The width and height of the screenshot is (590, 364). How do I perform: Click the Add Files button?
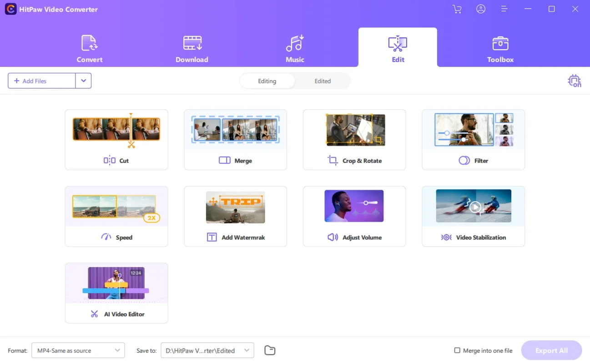(42, 81)
